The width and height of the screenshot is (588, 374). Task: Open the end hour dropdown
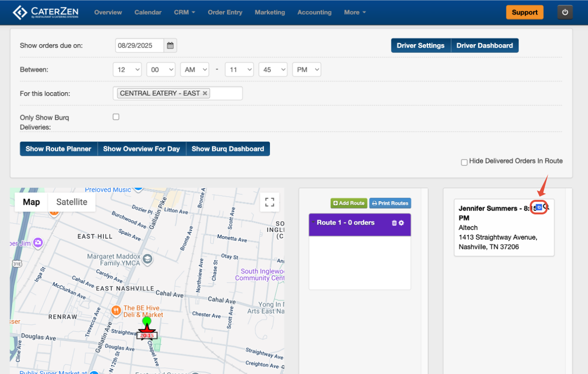(x=239, y=70)
